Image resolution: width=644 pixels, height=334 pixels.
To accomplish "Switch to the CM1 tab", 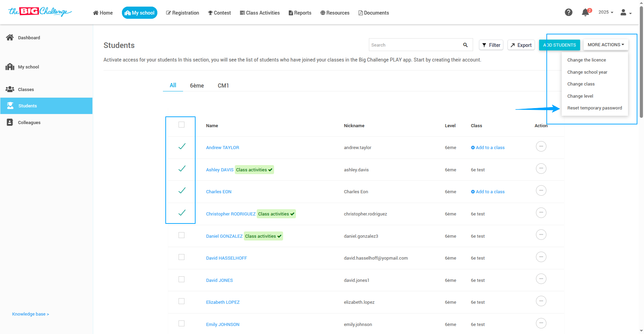I will click(223, 85).
